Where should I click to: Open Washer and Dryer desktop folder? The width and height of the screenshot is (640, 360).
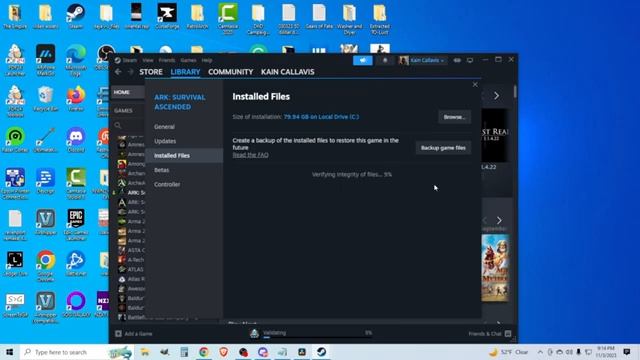(x=349, y=19)
